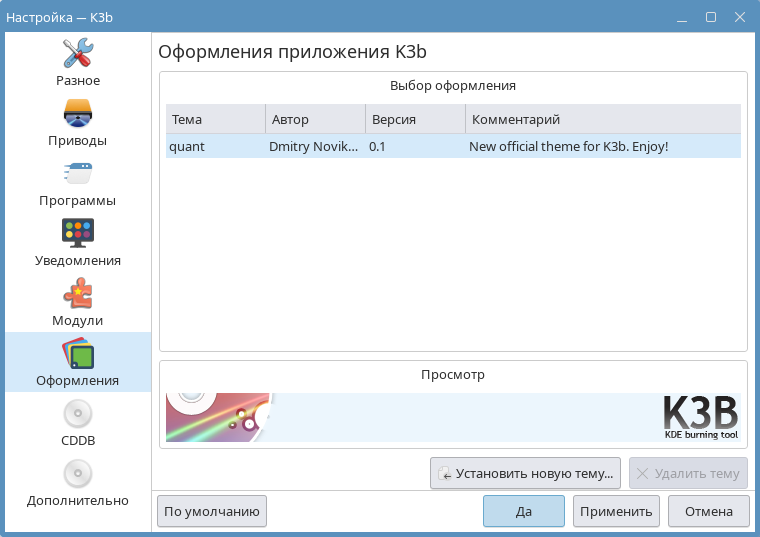
Task: Select the quant theme row
Action: pos(453,146)
